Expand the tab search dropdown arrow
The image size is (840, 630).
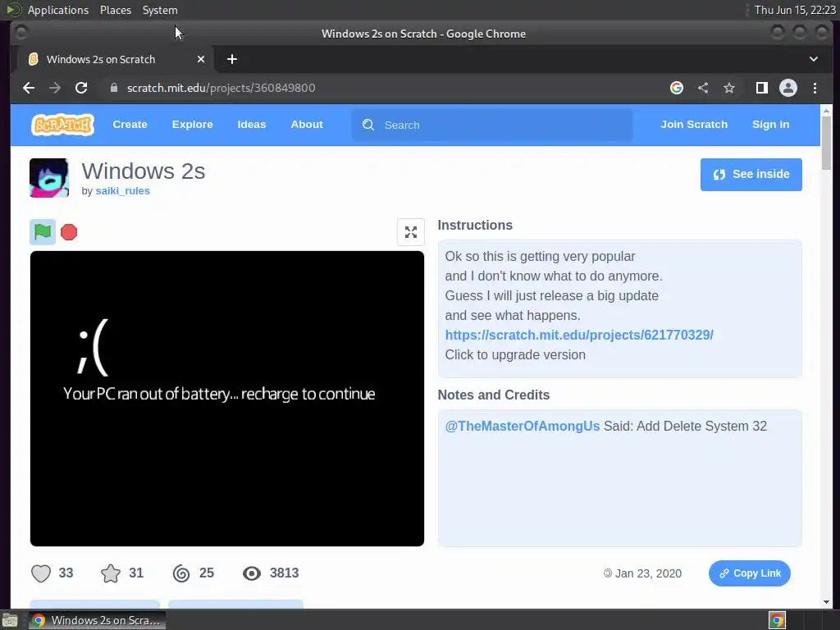814,59
